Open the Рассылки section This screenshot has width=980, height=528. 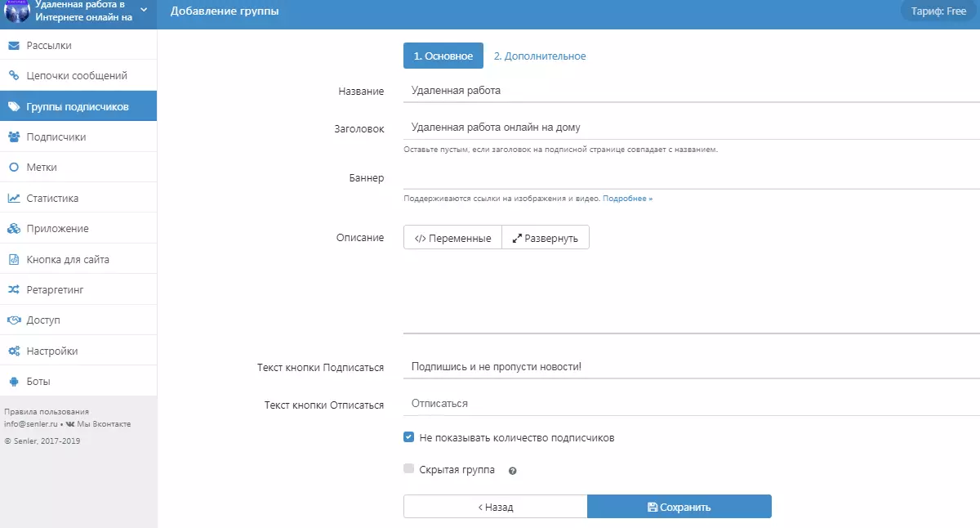click(x=78, y=45)
